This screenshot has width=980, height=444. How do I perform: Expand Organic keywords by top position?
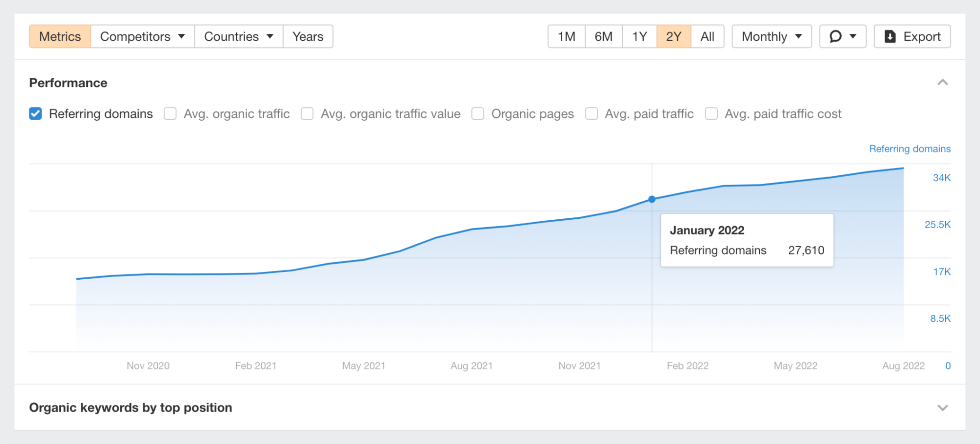(x=942, y=407)
